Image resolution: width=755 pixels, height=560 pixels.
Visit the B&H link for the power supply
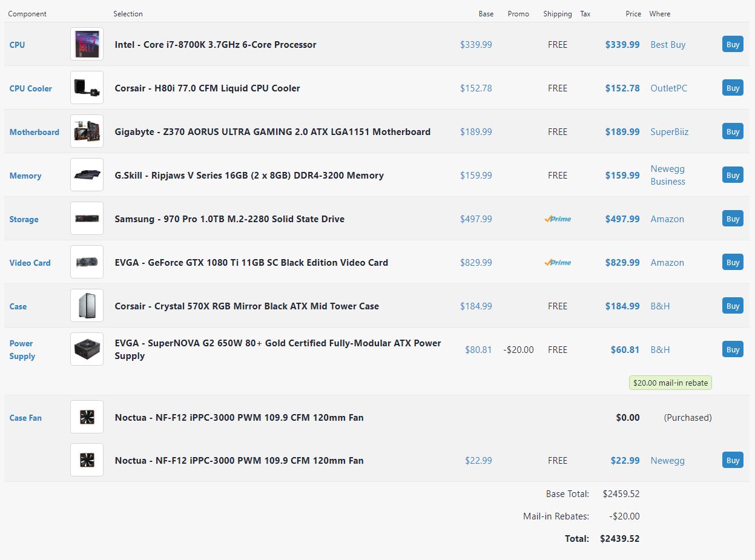tap(660, 349)
